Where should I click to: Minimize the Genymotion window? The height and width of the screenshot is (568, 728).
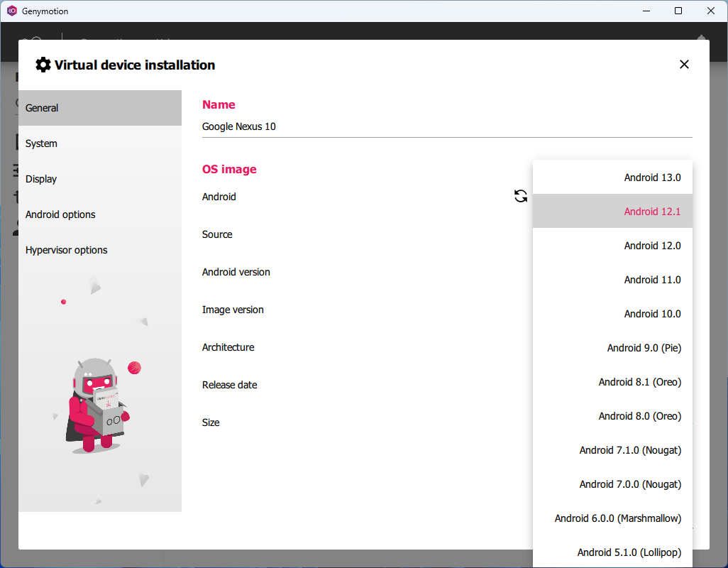click(x=646, y=11)
